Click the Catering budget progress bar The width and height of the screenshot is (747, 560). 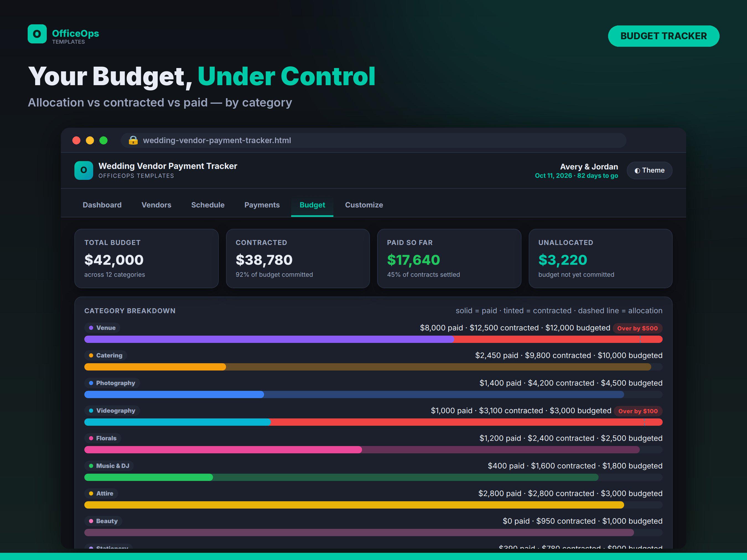coord(373,367)
